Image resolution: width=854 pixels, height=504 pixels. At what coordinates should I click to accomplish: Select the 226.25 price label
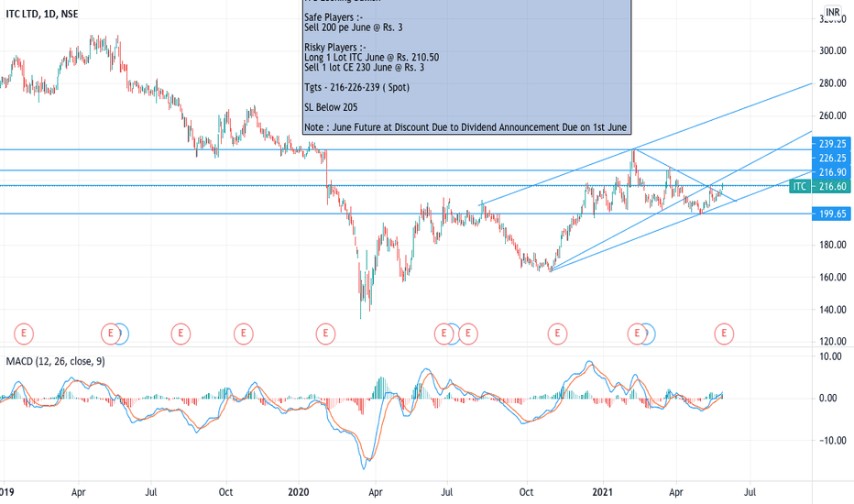[x=832, y=158]
